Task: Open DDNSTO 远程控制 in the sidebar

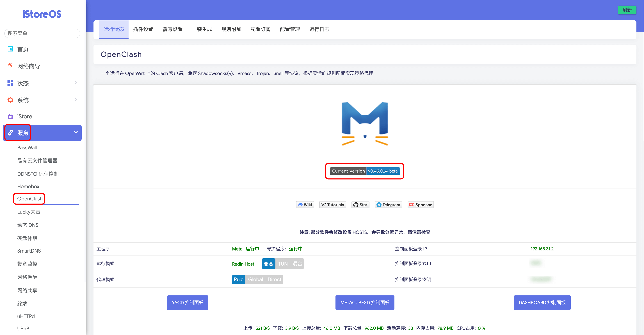Action: (38, 174)
